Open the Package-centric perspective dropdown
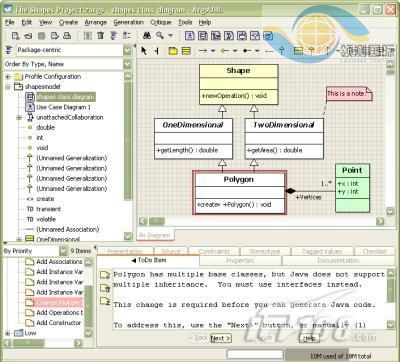The height and width of the screenshot is (362, 400). point(127,50)
